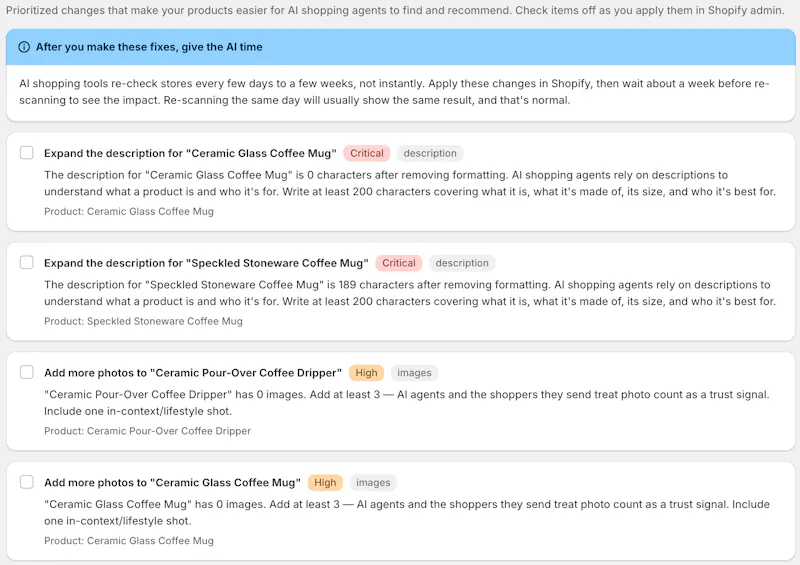
Task: Click the info icon in the blue banner
Action: [24, 47]
